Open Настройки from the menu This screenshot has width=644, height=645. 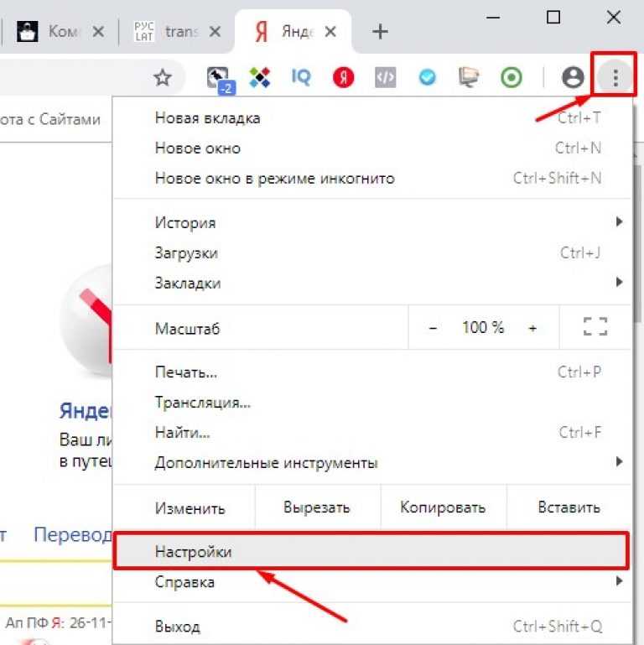tap(371, 551)
